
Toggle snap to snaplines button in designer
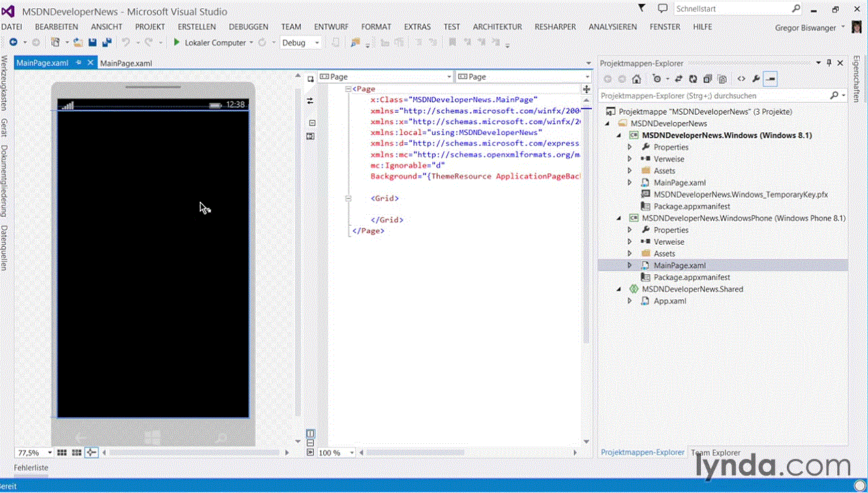click(x=91, y=452)
